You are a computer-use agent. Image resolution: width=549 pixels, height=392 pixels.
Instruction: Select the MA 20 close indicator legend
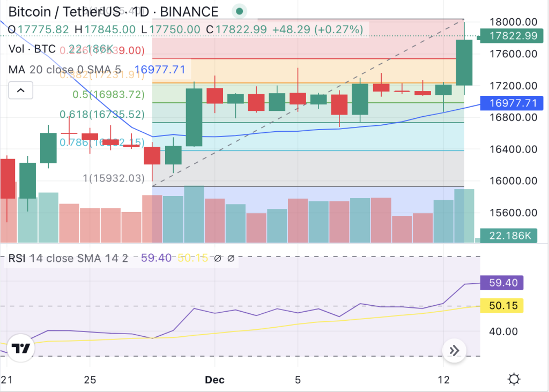[65, 70]
